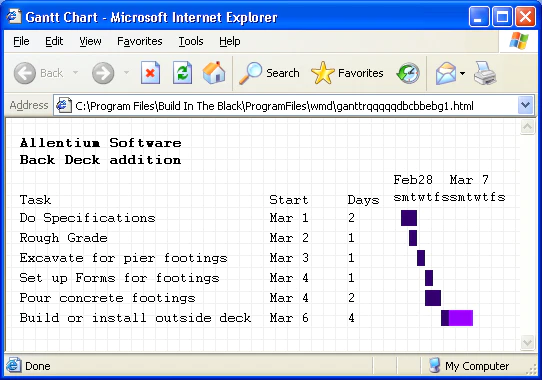
Task: Click the Forward arrow button
Action: pyautogui.click(x=103, y=73)
